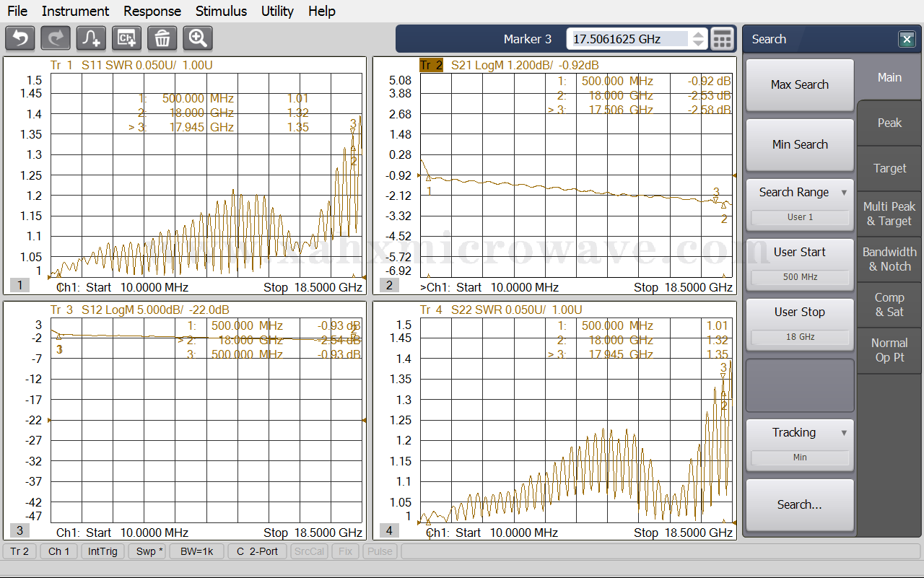Screen dimensions: 924x578
Task: Open the numeric keypad for Marker 3
Action: 722,39
